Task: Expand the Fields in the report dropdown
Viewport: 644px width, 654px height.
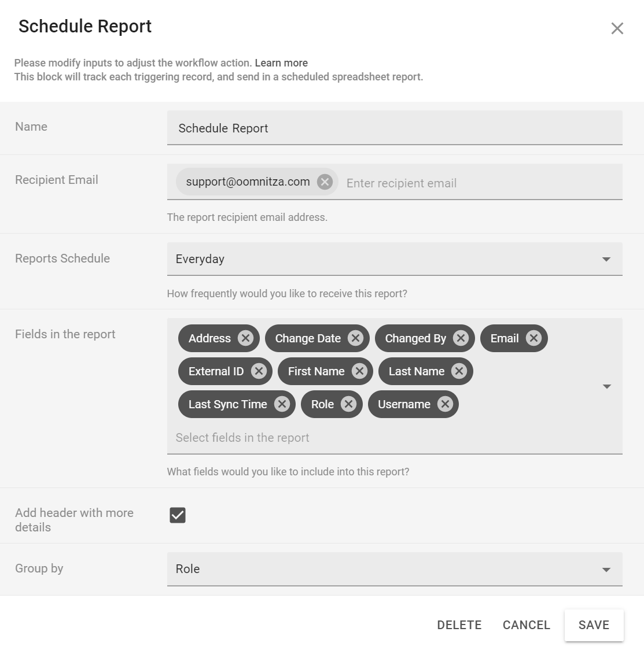Action: pos(606,386)
